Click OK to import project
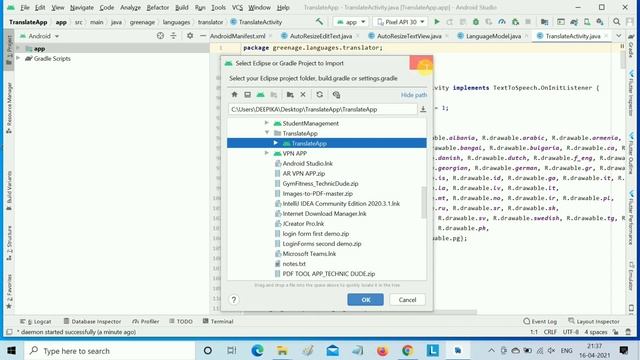The width and height of the screenshot is (640, 360). click(x=365, y=300)
